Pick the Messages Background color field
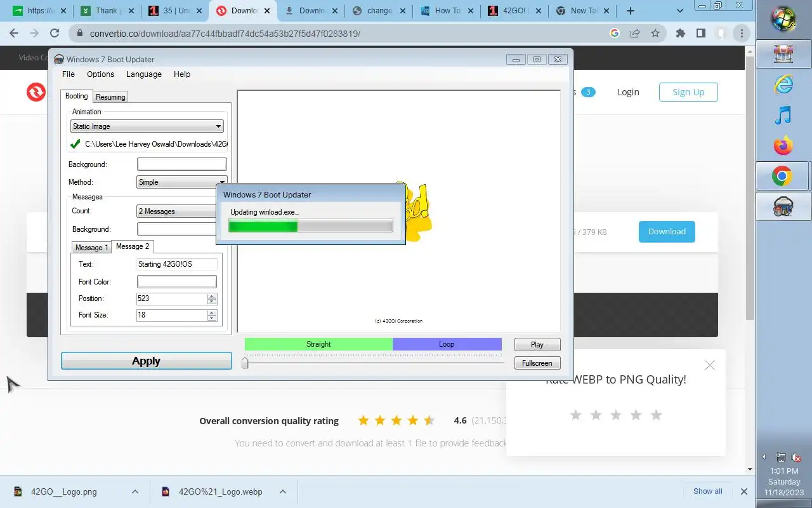812x508 pixels. click(177, 229)
